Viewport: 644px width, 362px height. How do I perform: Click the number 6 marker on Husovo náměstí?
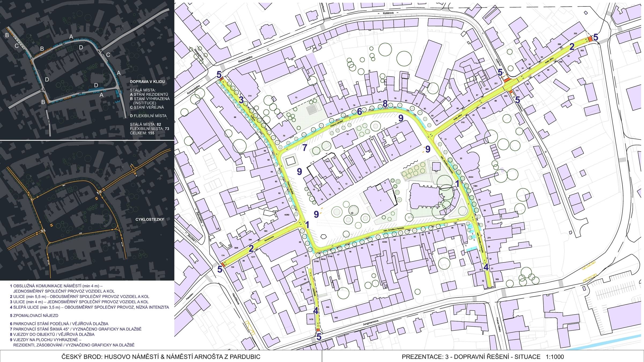(x=360, y=111)
